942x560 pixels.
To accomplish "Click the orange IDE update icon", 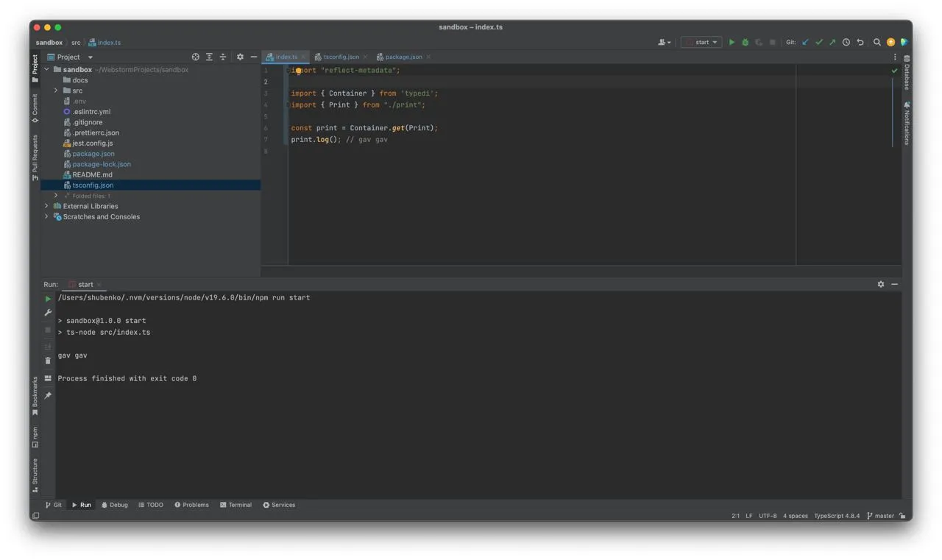I will coord(890,43).
